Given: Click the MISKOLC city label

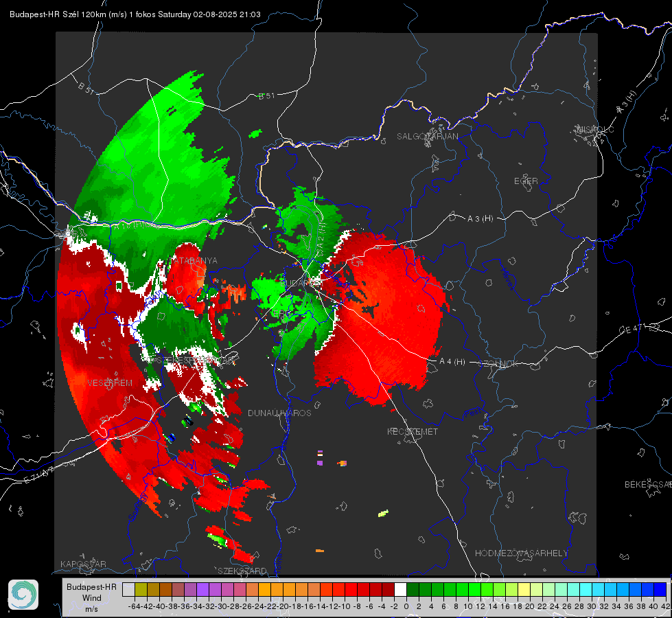Looking at the screenshot, I should tap(595, 129).
